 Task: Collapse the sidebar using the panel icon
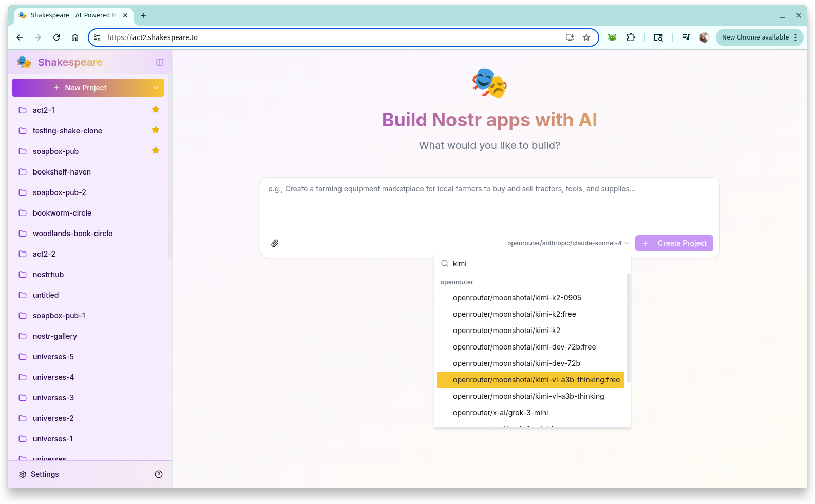160,62
